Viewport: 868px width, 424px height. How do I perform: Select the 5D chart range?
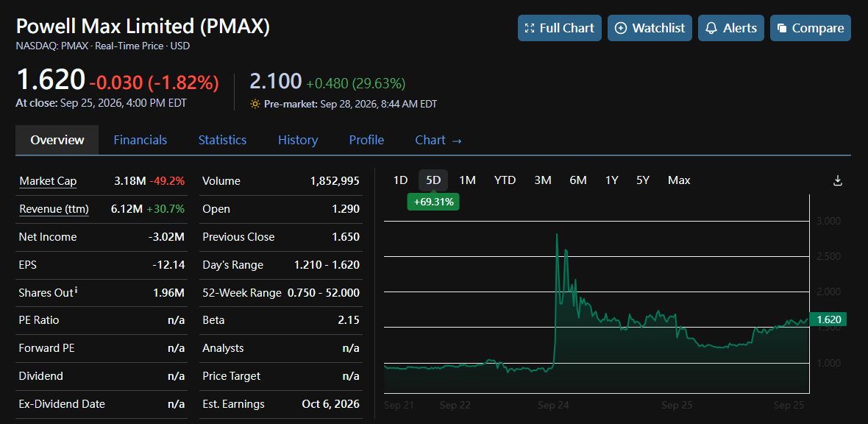click(x=433, y=180)
